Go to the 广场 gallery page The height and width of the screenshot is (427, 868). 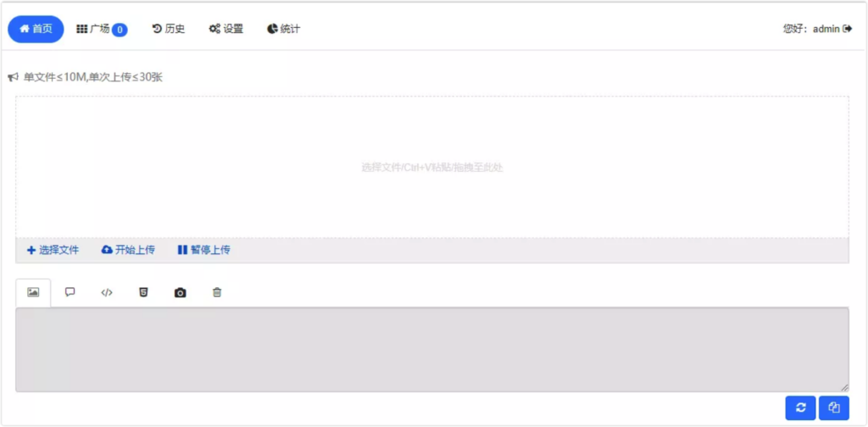[x=92, y=29]
